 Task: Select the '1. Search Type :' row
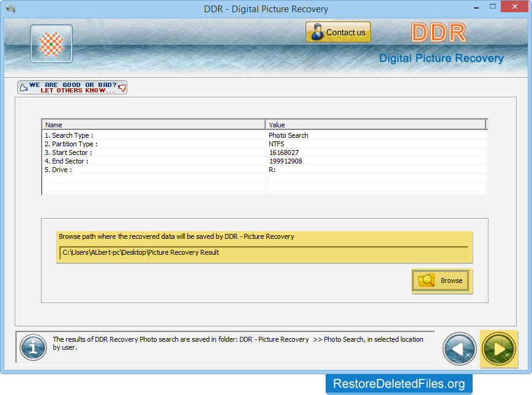(264, 135)
